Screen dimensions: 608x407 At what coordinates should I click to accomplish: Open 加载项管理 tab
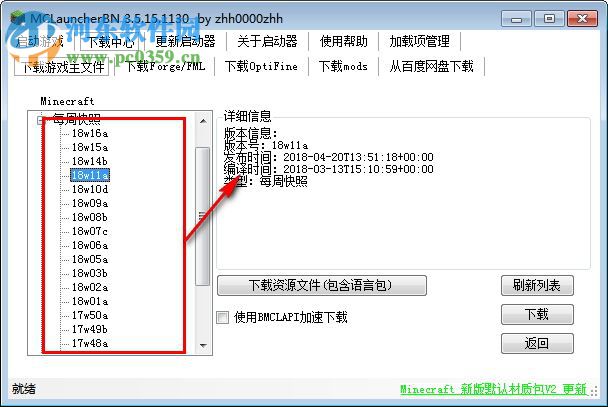[420, 41]
